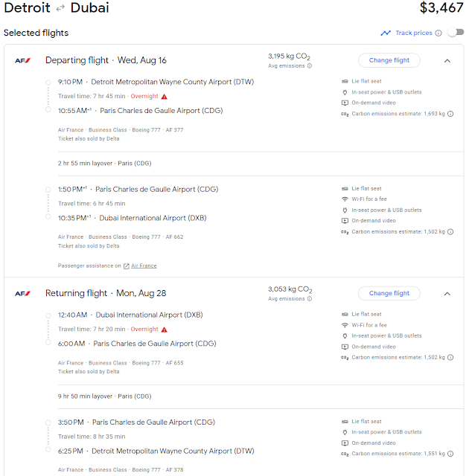The height and width of the screenshot is (476, 466).
Task: Click the swap arrows between Detroit and Dubai
Action: point(60,8)
